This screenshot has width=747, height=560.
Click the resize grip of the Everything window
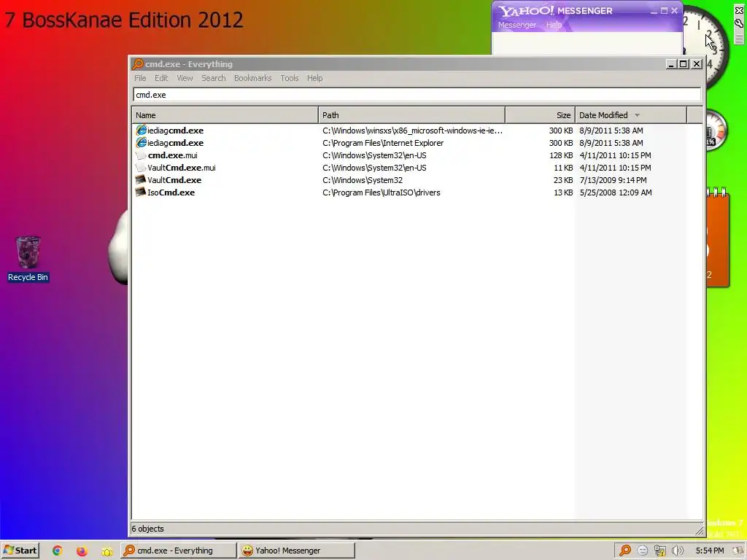pos(699,530)
